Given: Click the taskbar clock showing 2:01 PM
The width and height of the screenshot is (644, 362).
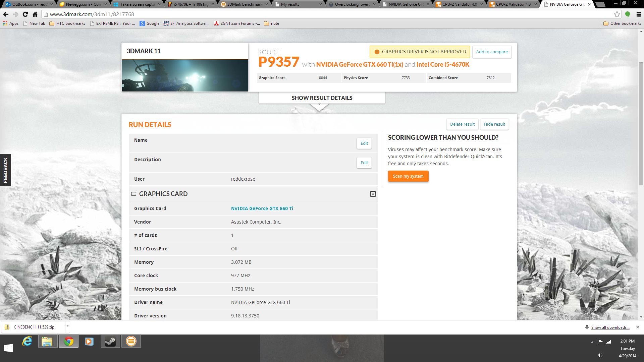Looking at the screenshot, I should click(x=627, y=341).
